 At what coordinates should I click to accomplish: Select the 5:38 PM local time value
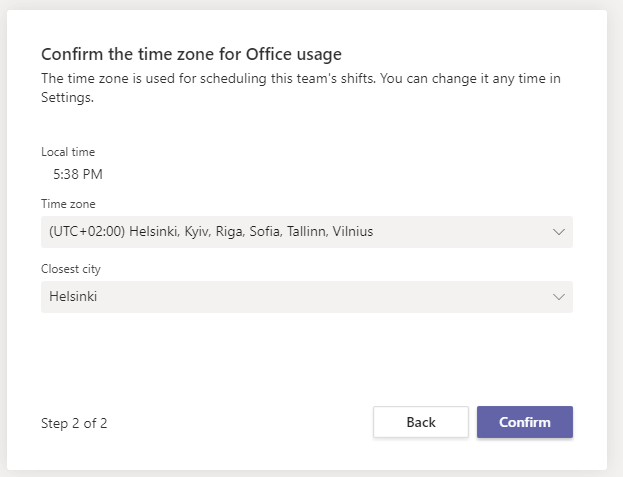point(78,174)
